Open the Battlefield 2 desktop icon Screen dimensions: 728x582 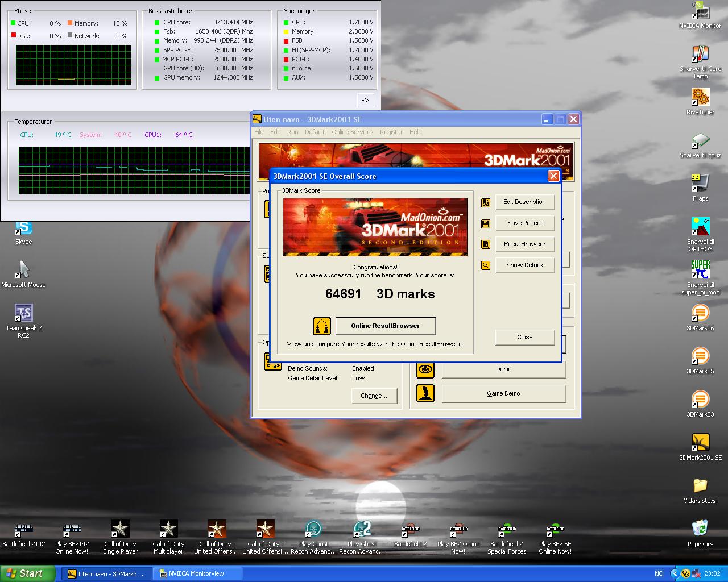410,529
